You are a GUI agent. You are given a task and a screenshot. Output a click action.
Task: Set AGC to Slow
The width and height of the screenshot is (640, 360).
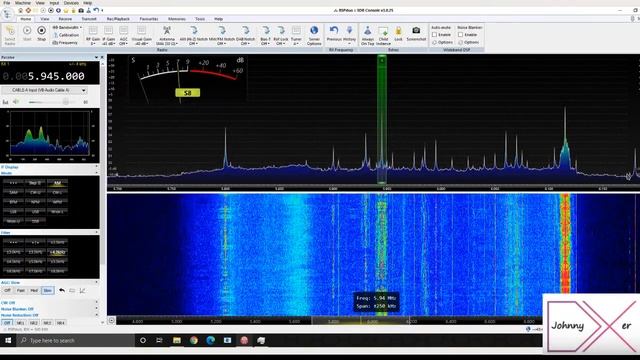[47, 290]
